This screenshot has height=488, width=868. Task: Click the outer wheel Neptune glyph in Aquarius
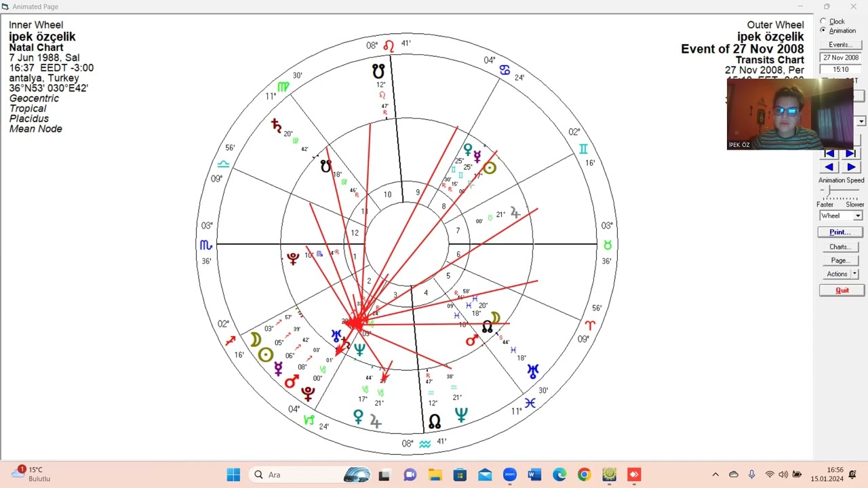pos(461,415)
